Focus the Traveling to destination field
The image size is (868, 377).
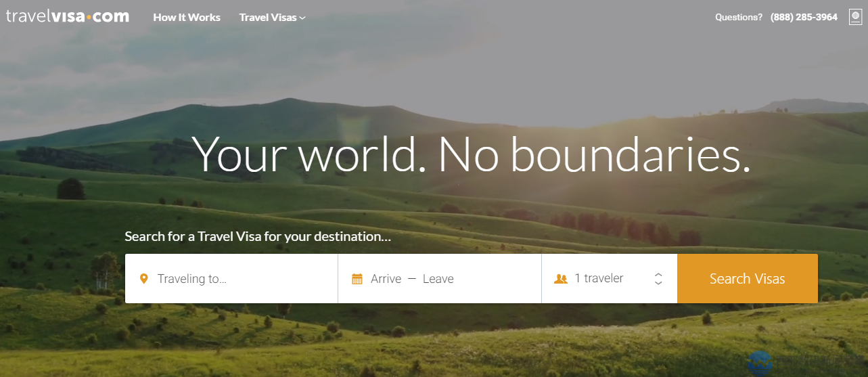(x=231, y=278)
